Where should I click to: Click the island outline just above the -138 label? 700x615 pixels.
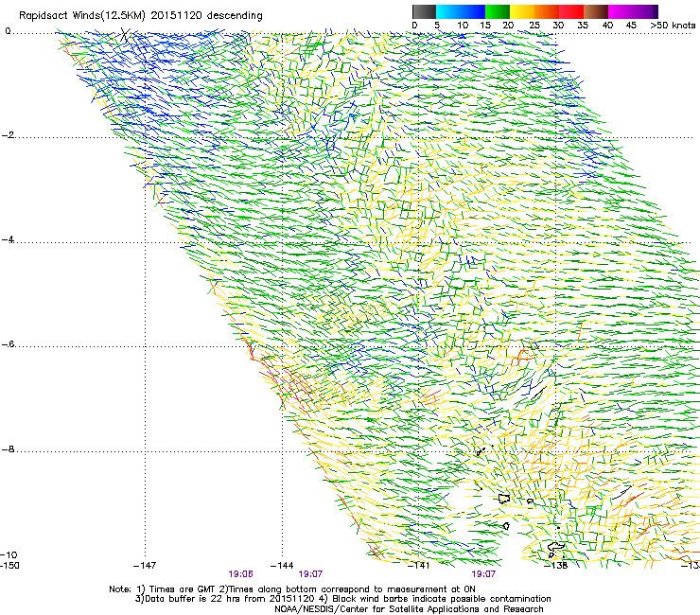[556, 546]
